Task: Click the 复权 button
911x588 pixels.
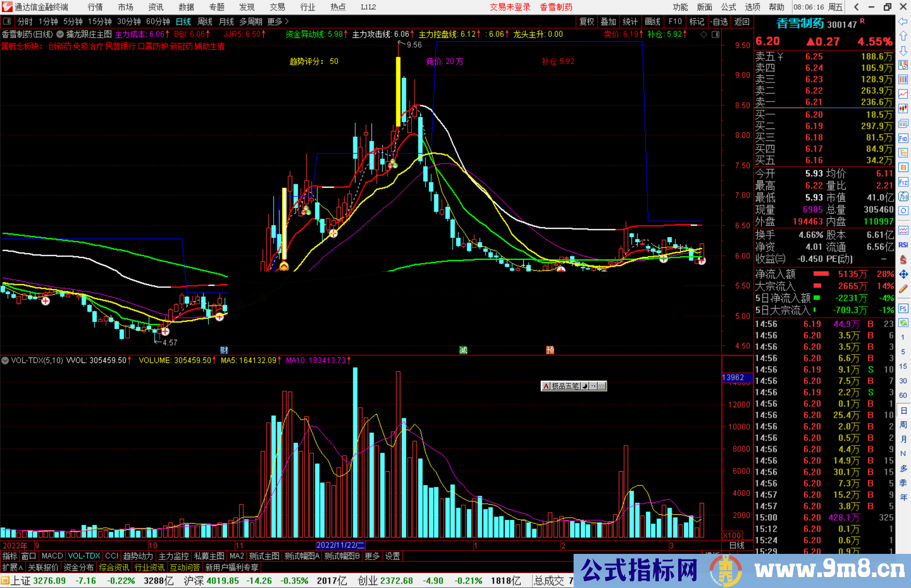Action: [586, 21]
